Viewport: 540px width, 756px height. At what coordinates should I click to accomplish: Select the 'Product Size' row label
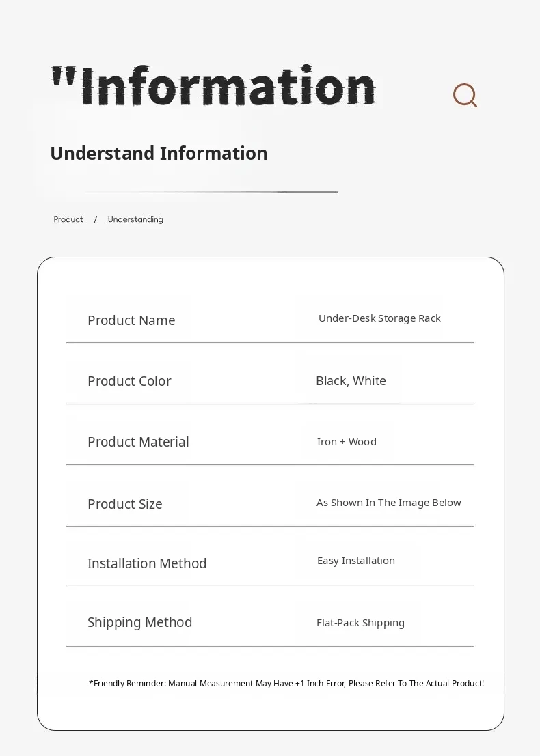(x=125, y=504)
